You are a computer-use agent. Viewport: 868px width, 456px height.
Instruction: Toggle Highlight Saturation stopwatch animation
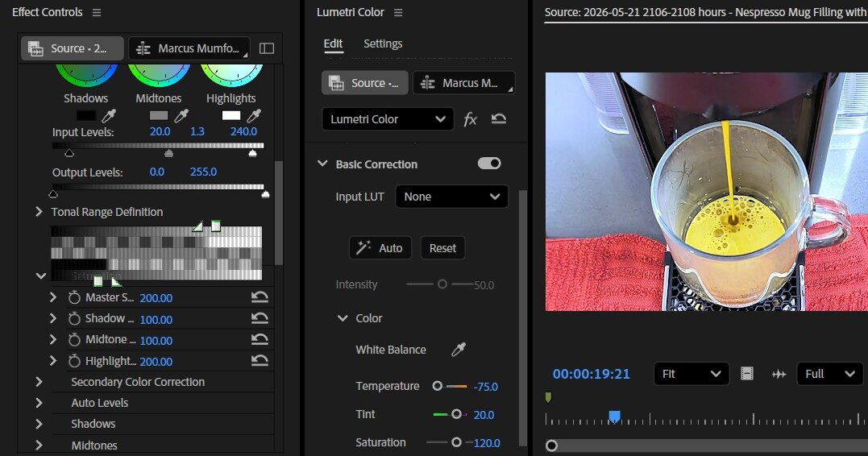[x=74, y=362]
